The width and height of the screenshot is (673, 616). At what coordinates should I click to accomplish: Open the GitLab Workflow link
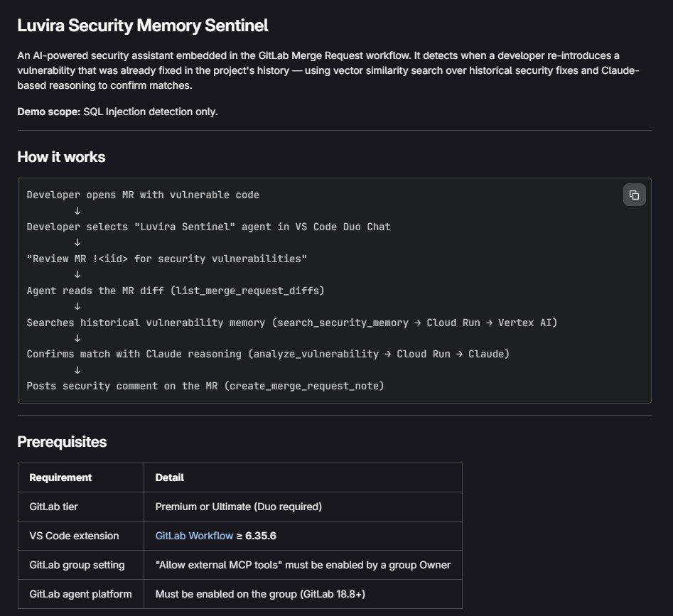tap(194, 536)
